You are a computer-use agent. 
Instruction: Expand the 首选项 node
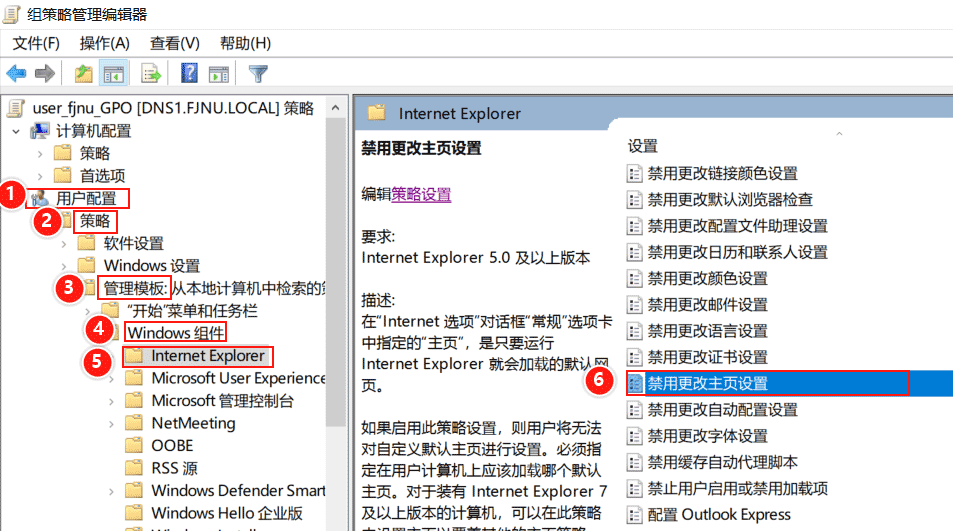click(x=40, y=176)
